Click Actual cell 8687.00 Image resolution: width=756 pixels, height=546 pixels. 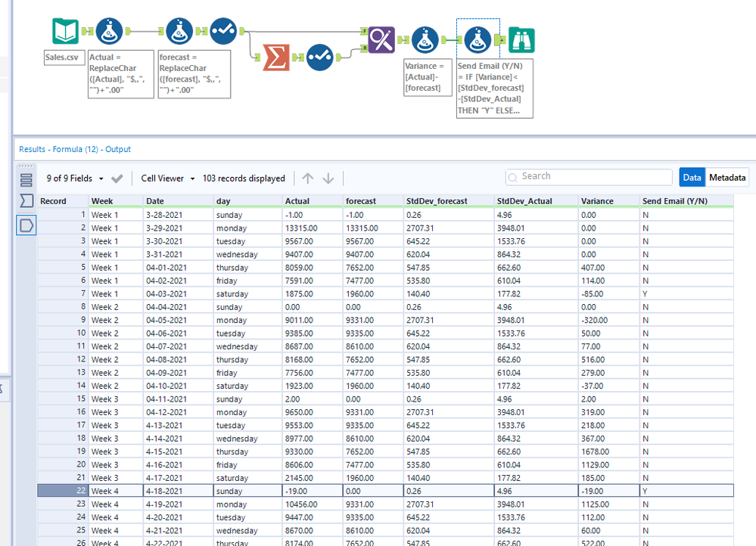(313, 346)
